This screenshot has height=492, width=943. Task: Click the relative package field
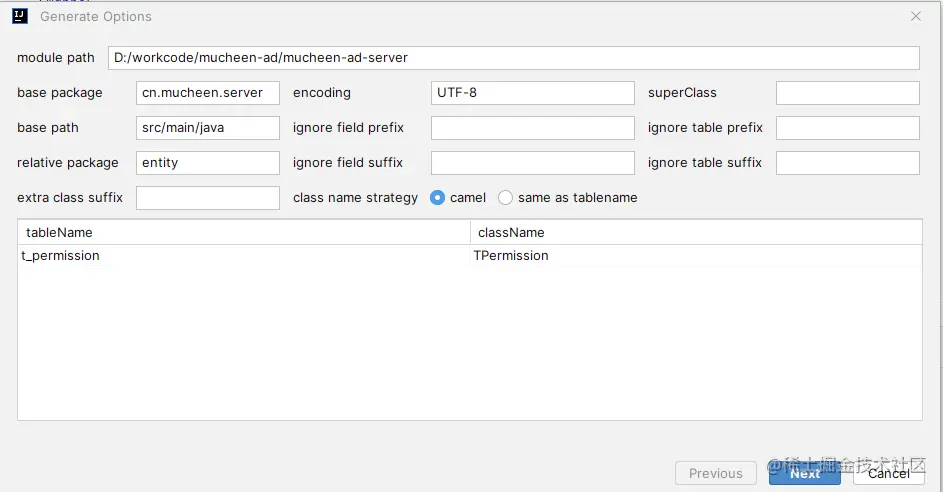[207, 162]
